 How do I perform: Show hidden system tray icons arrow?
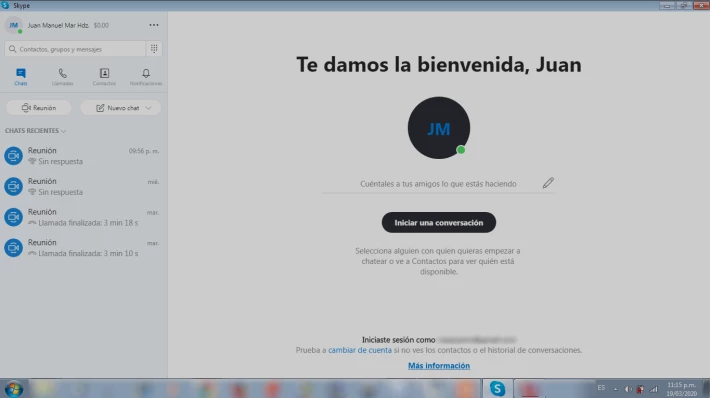click(x=615, y=389)
